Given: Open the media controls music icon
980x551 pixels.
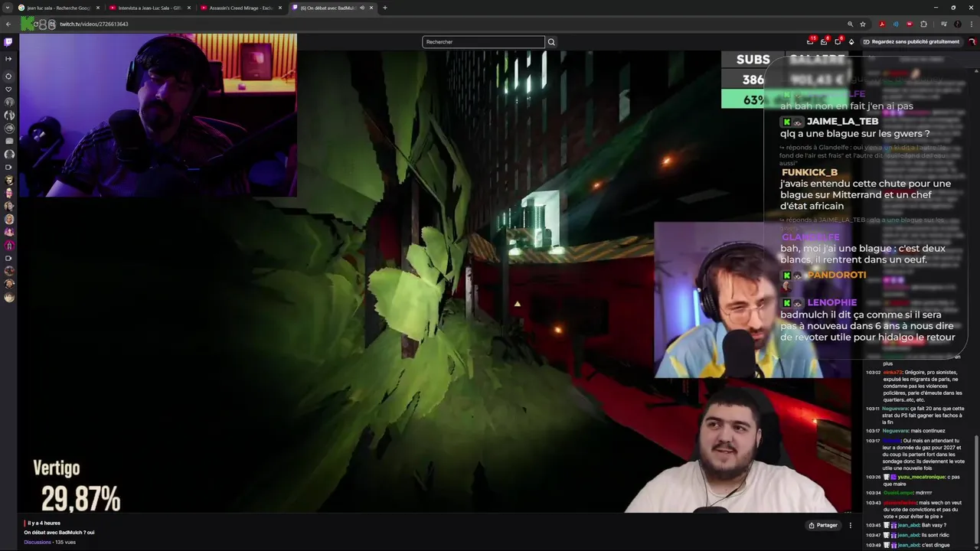Looking at the screenshot, I should click(x=944, y=24).
